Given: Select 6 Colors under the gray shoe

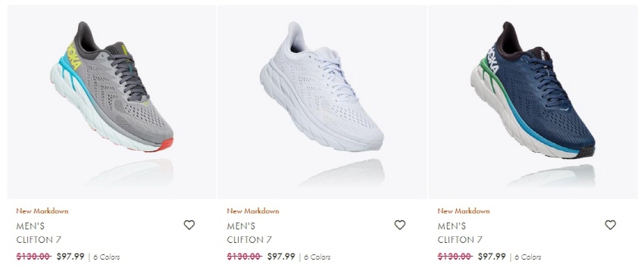Looking at the screenshot, I should (106, 257).
